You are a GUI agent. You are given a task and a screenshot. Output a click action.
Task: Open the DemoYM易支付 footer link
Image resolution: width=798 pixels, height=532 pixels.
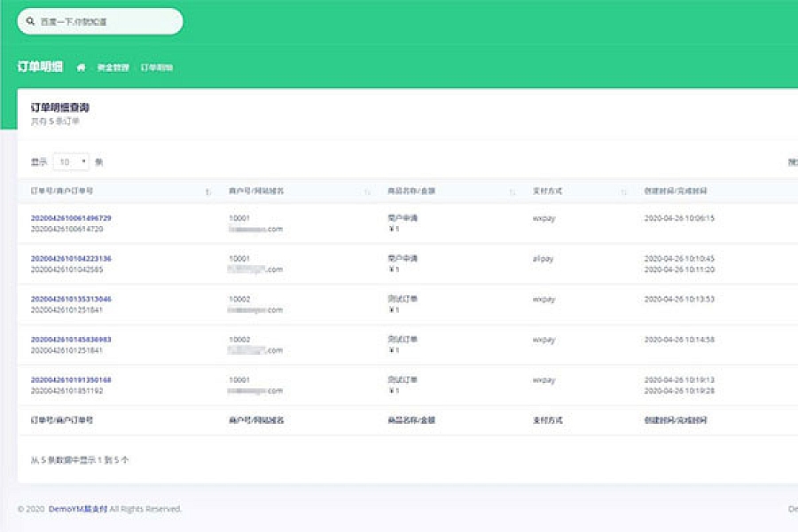78,509
